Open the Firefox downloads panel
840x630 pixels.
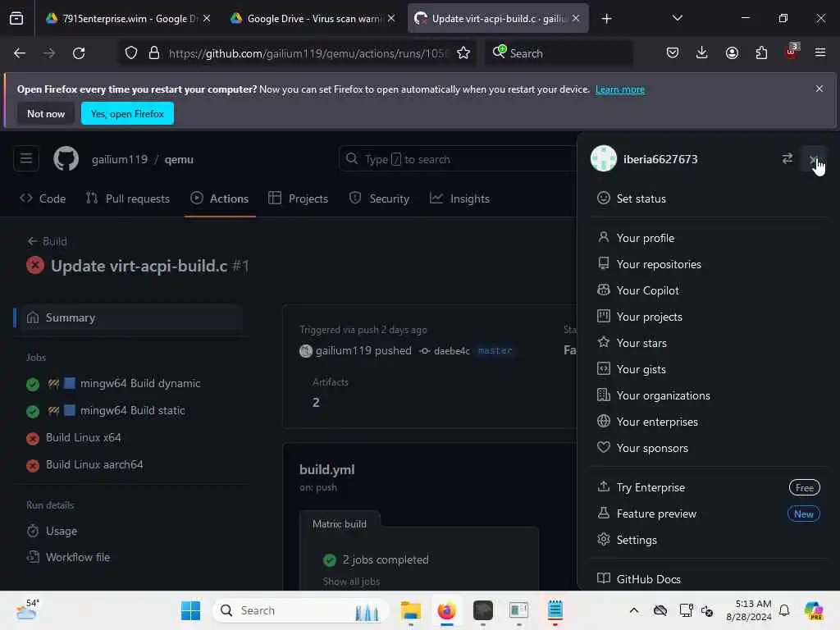[x=702, y=53]
